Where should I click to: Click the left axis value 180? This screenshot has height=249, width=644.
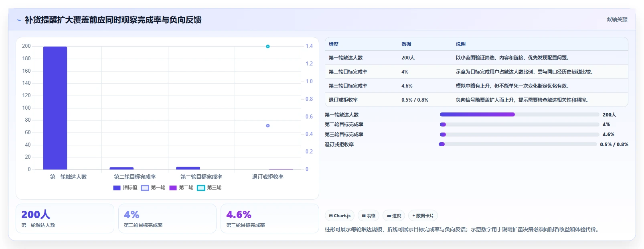26,59
